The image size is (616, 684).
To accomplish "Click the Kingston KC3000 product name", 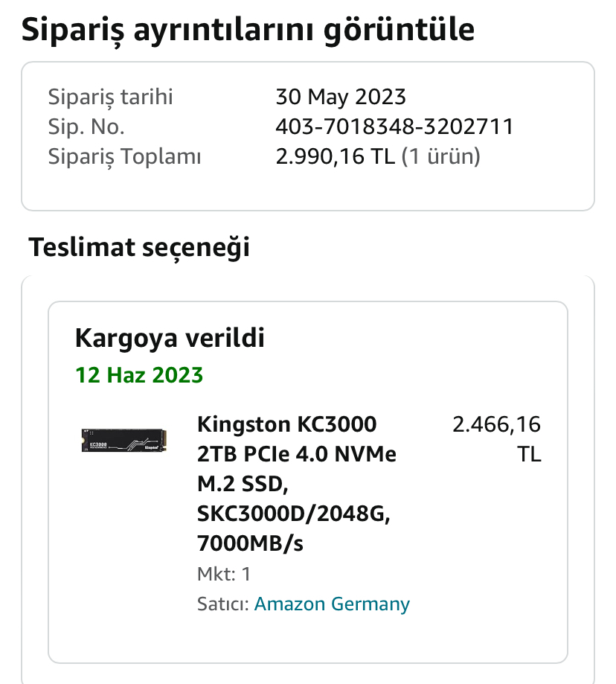I will tap(287, 425).
